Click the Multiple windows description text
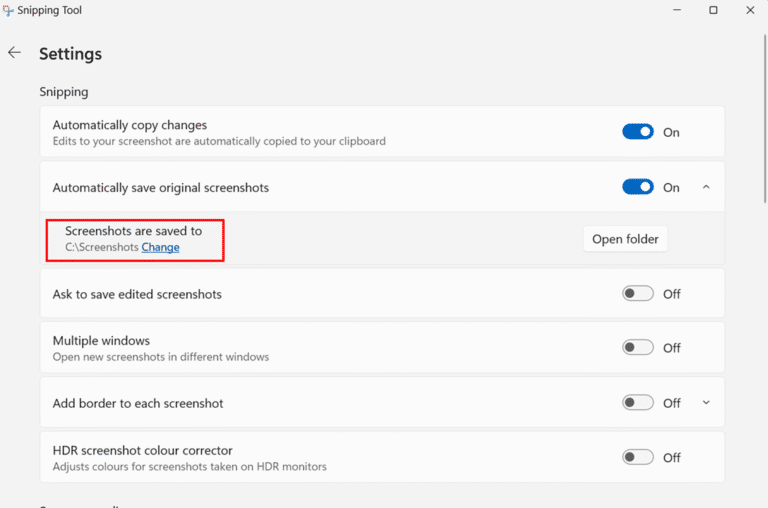This screenshot has height=508, width=768. pos(161,357)
